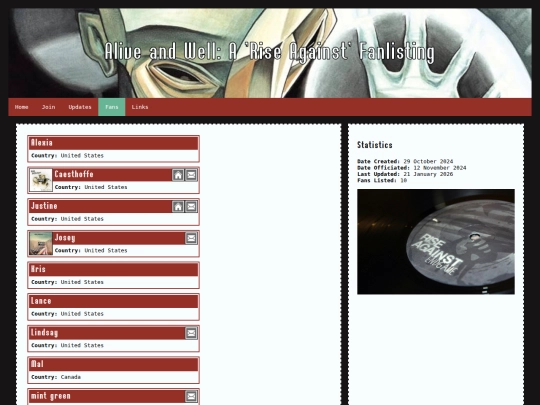Select the name Mal
540x405 pixels.
[37, 364]
